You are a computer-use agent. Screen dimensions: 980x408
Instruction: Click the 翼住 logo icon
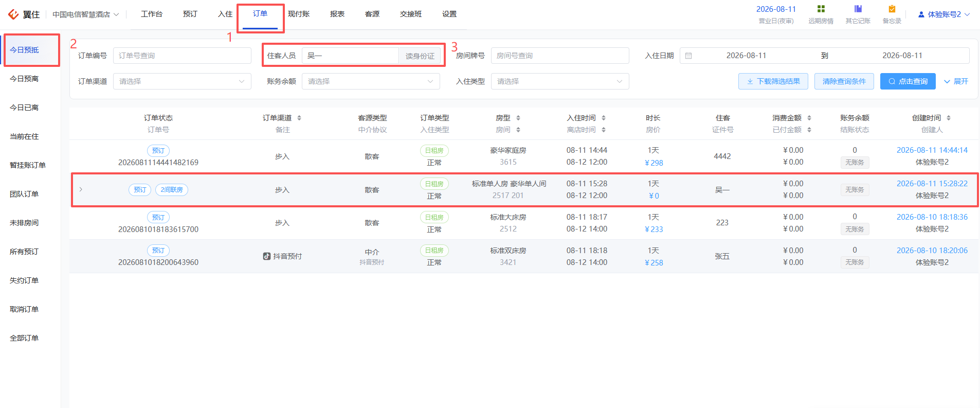point(13,14)
